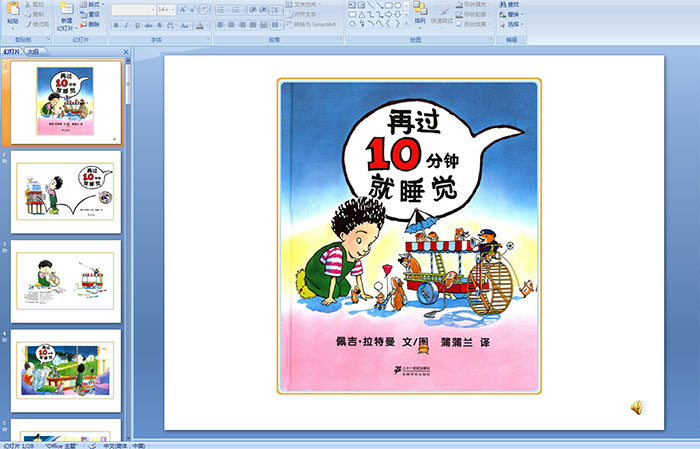Toggle Bold formatting
The width and height of the screenshot is (700, 449).
116,25
